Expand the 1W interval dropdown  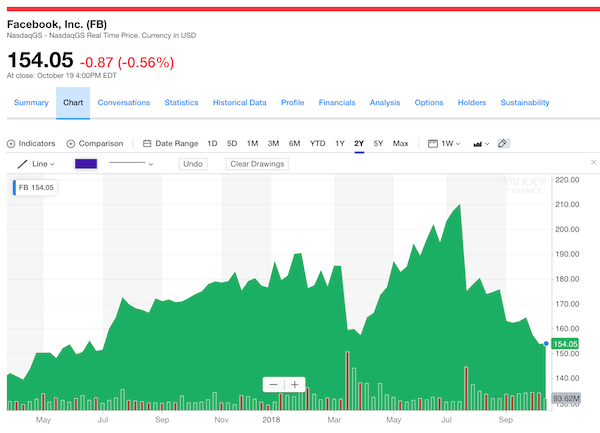coord(458,144)
